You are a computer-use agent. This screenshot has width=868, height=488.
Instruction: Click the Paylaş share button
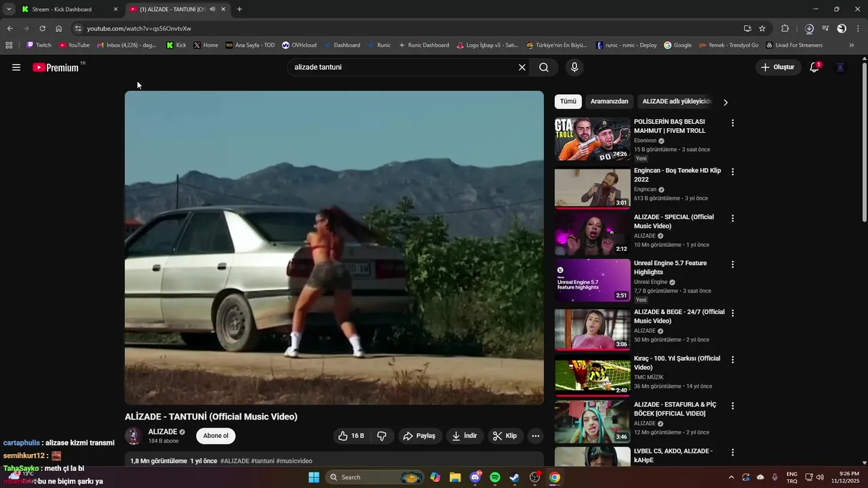pyautogui.click(x=420, y=436)
